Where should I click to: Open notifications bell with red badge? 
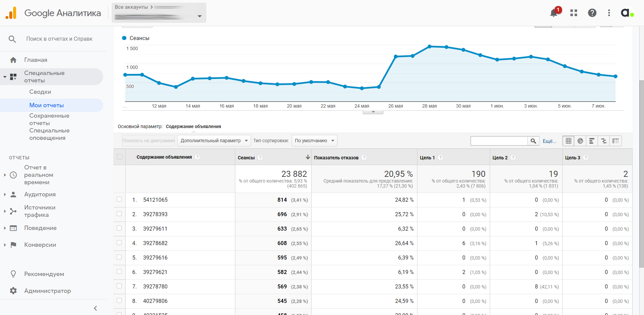click(554, 13)
